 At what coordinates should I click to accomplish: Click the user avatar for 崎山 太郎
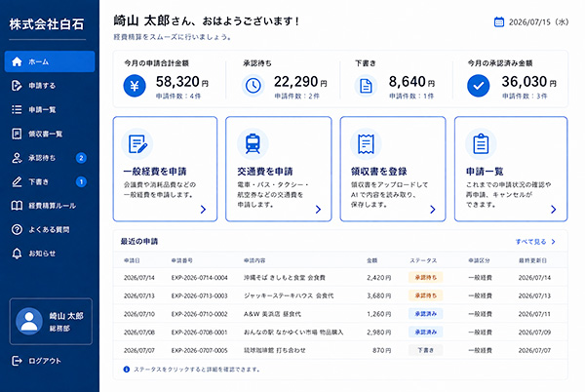pos(29,321)
